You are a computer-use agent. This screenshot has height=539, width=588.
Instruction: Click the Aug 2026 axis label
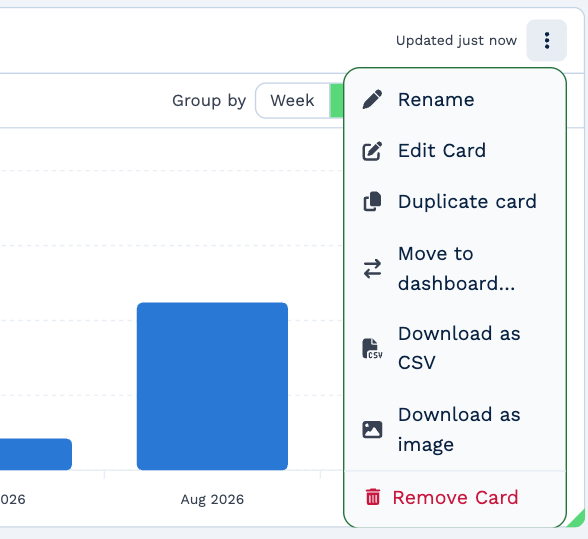[x=212, y=499]
